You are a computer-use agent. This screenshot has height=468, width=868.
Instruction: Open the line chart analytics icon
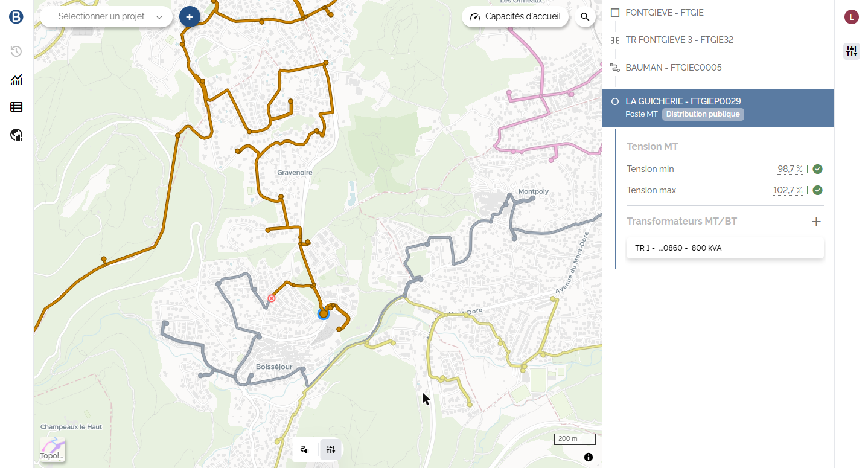pyautogui.click(x=16, y=79)
